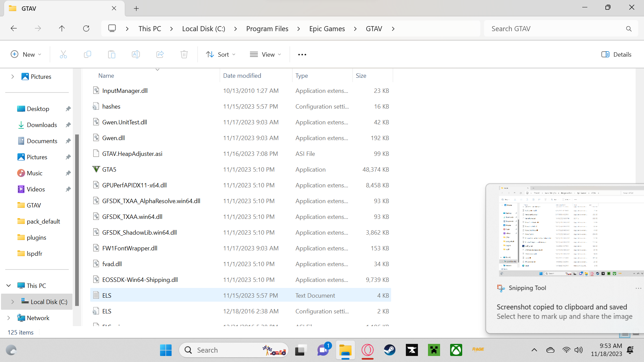This screenshot has width=644, height=362.
Task: Click the sidebar vertical scrollbar
Action: (77, 220)
